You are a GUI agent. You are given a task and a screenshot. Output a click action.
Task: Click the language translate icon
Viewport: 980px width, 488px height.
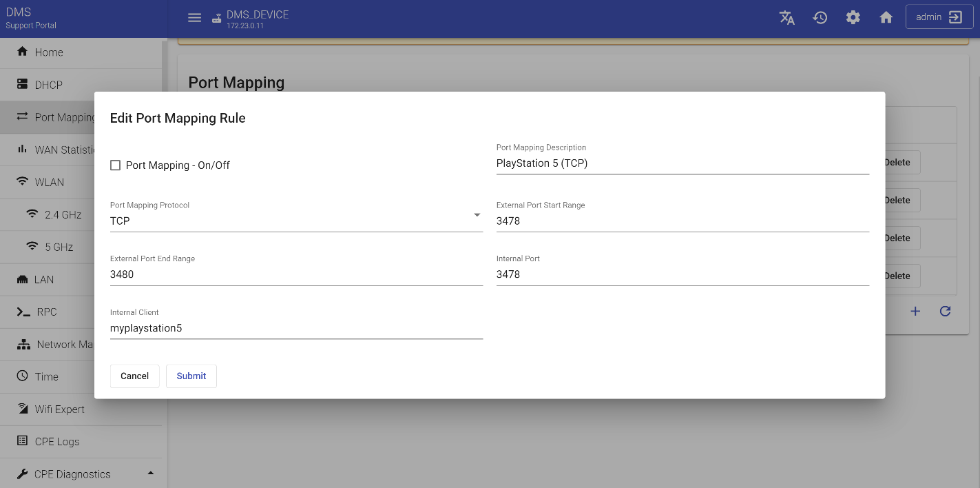click(x=786, y=18)
